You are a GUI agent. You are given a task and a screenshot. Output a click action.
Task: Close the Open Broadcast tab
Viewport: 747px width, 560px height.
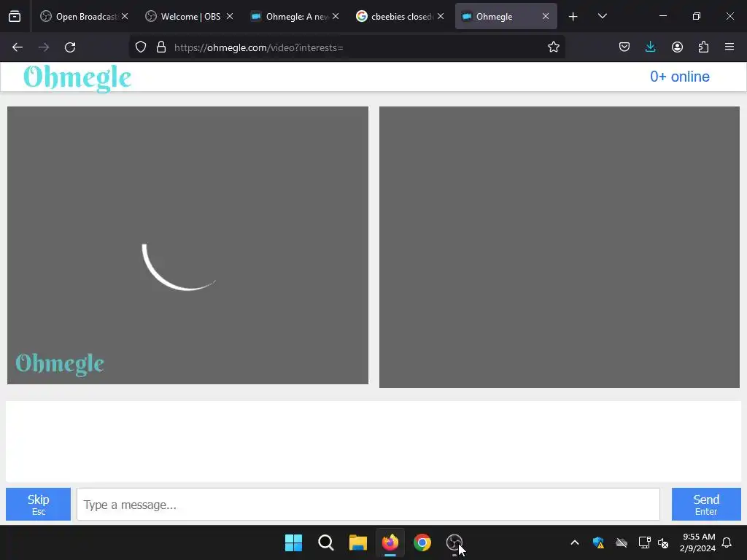tap(125, 17)
